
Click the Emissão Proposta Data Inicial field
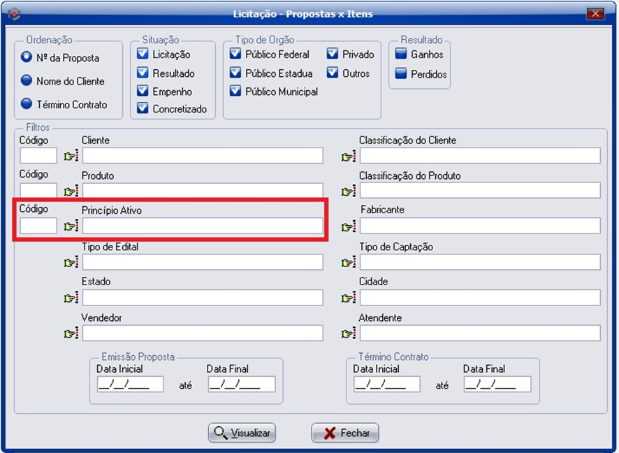click(130, 384)
